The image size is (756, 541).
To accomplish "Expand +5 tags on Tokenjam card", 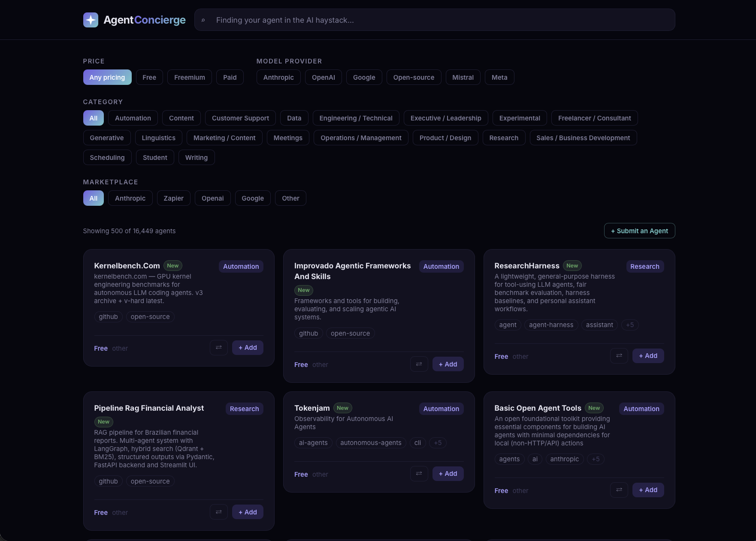I will point(438,443).
